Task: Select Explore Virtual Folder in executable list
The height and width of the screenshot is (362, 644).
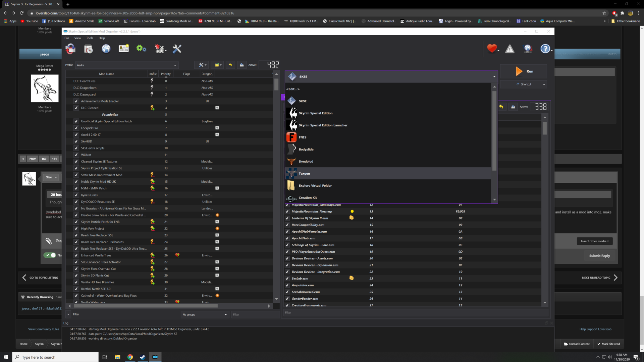Action: point(388,185)
